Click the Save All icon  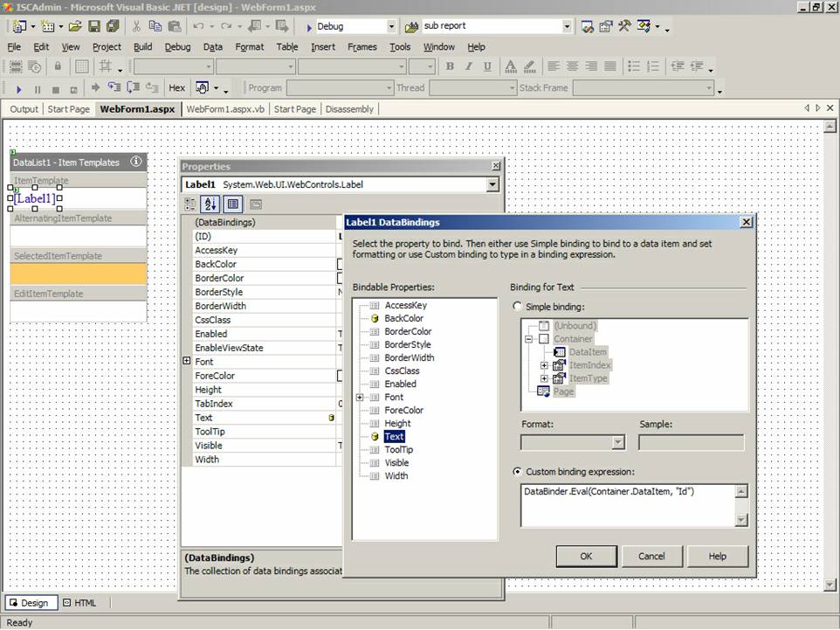pos(113,26)
